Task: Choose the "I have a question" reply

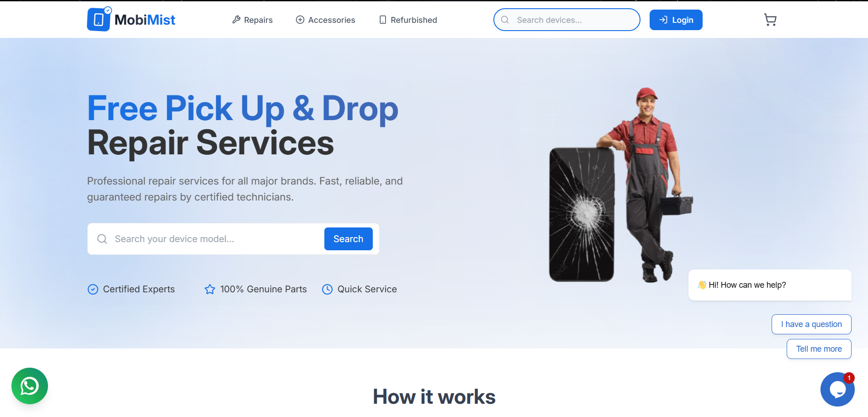Action: [811, 324]
